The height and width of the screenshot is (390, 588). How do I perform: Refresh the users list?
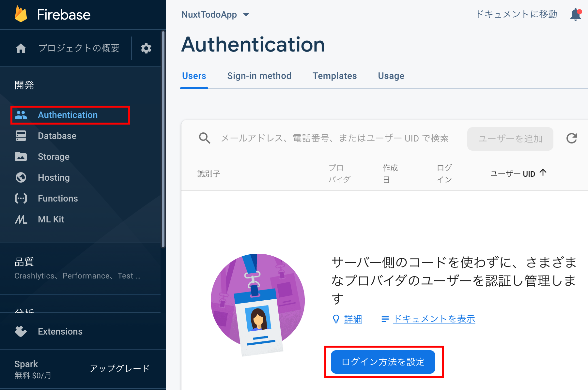tap(572, 138)
